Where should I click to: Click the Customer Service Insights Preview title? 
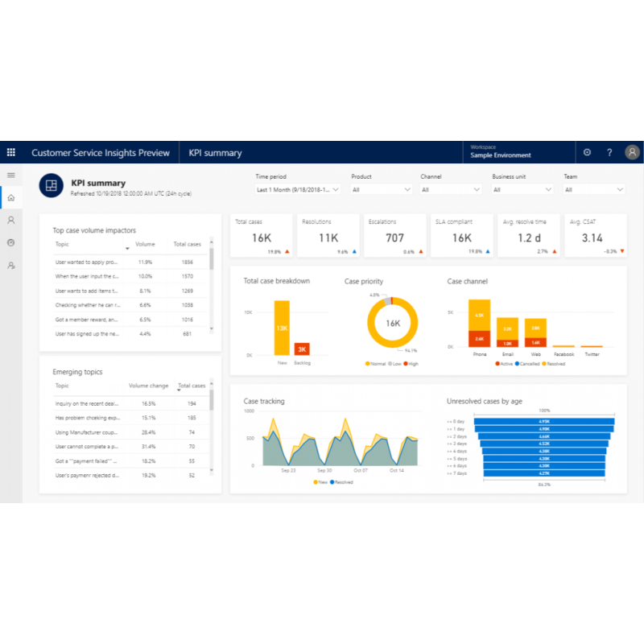(100, 153)
